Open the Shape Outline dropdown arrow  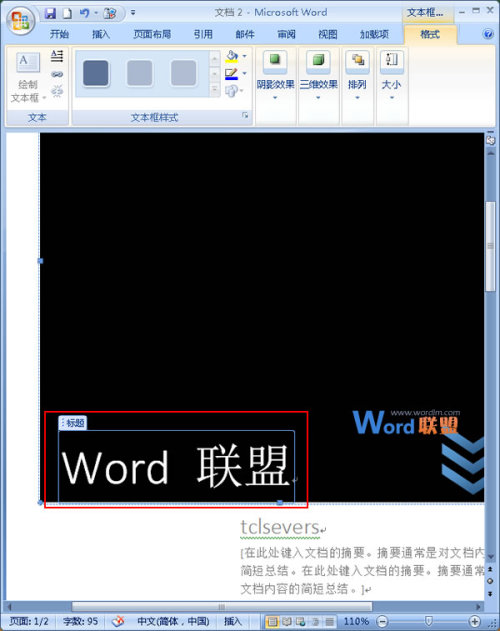244,74
